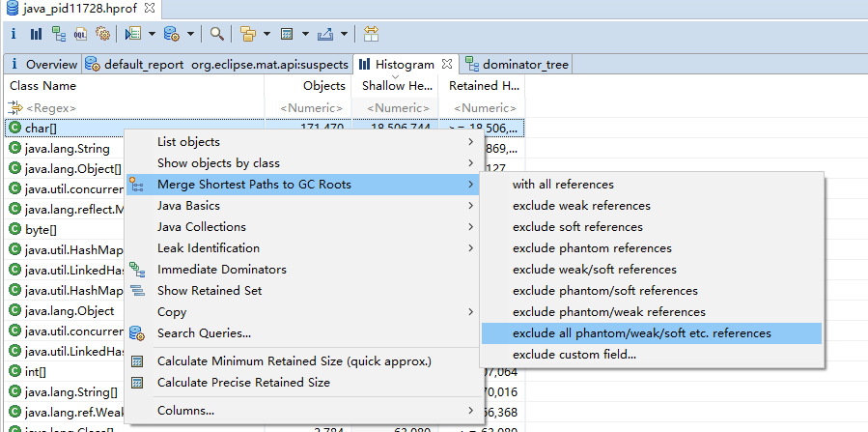Select 'exclude soft references' option

652,226
